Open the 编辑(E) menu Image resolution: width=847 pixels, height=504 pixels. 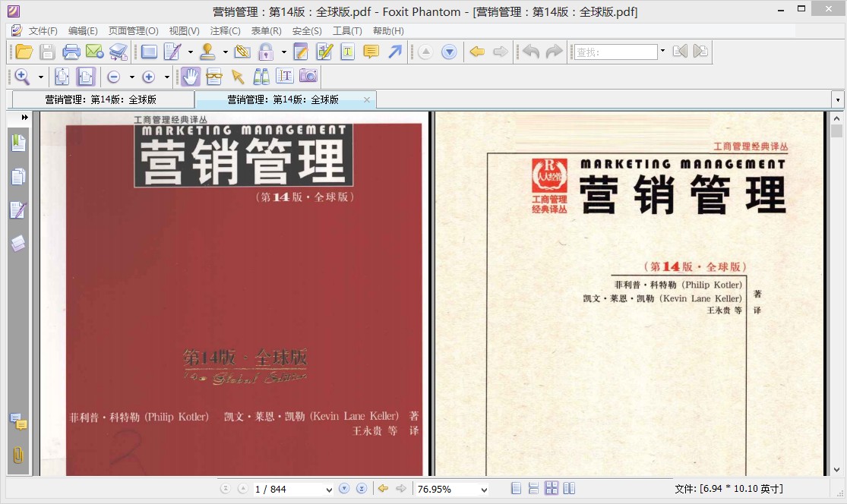(x=83, y=31)
